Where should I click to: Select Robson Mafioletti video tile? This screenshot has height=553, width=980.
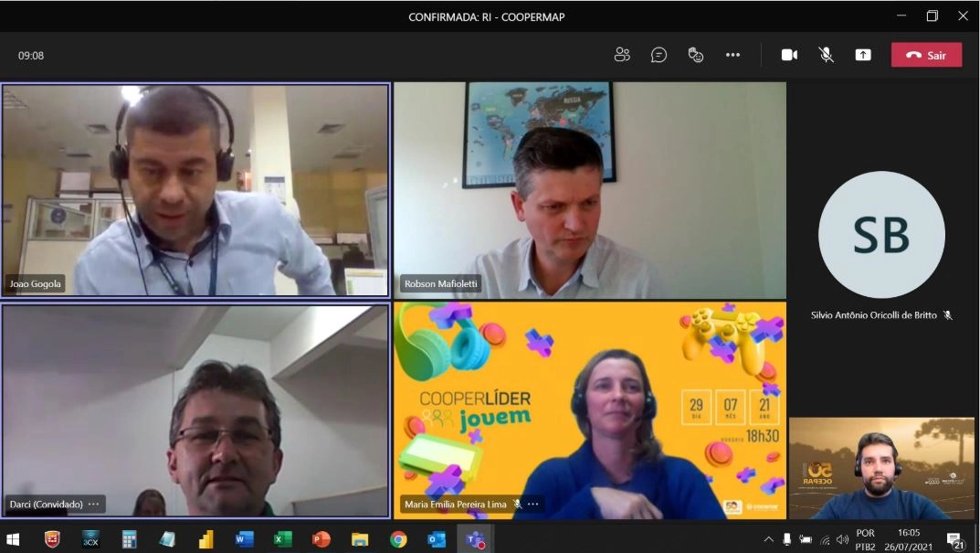coord(589,190)
